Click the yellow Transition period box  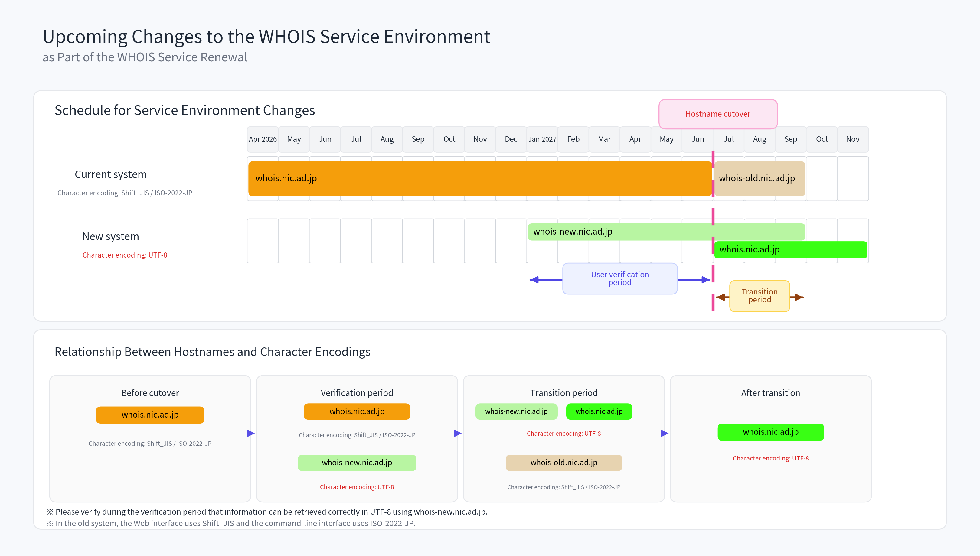[x=759, y=296]
